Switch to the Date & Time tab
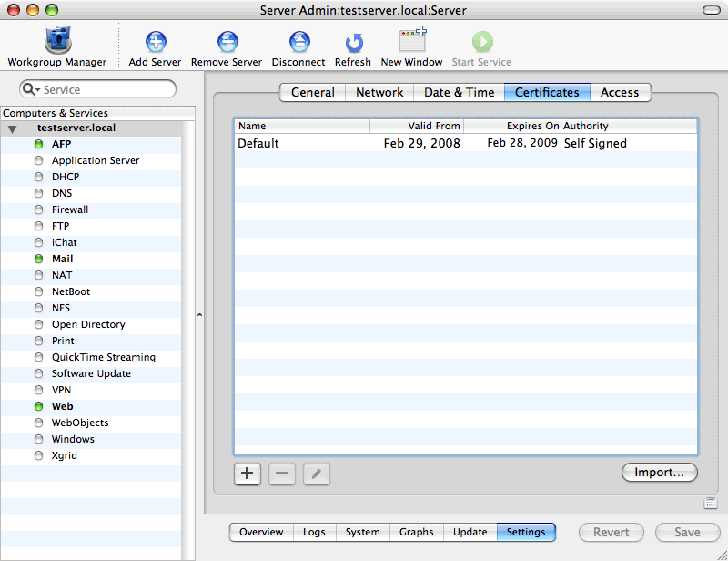Screen dimensions: 728x561 point(459,92)
